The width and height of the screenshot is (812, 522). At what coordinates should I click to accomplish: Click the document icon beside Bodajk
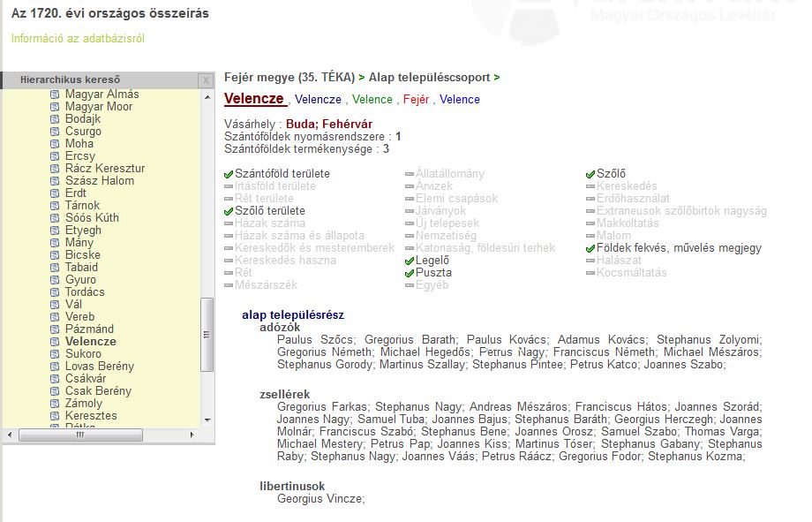coord(55,119)
